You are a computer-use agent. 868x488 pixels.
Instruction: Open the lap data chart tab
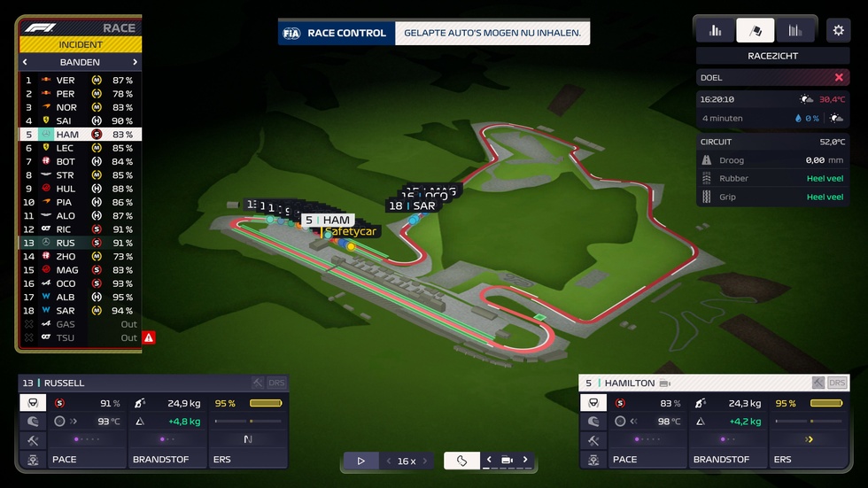tap(795, 30)
